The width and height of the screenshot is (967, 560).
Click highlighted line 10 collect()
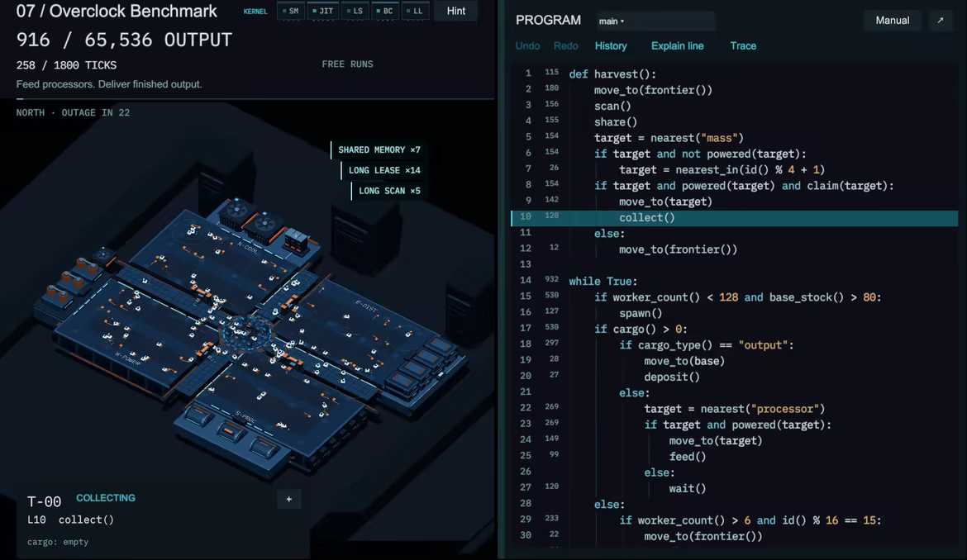click(734, 217)
